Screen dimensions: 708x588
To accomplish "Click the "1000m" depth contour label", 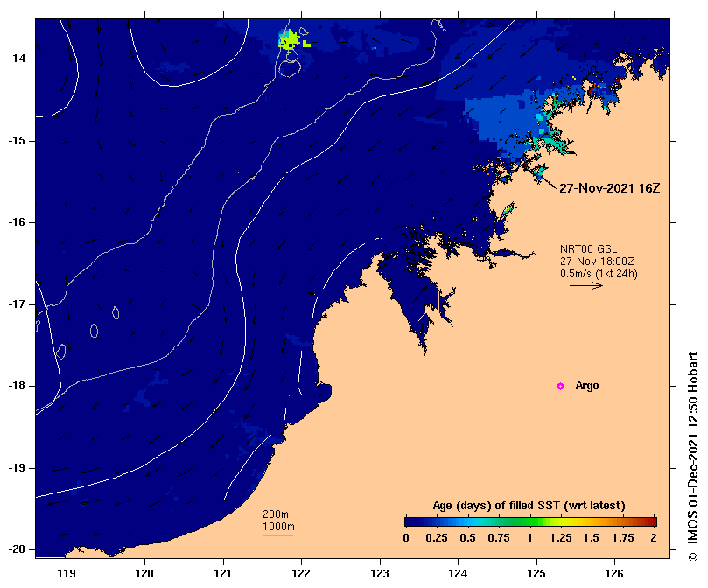I will [278, 527].
